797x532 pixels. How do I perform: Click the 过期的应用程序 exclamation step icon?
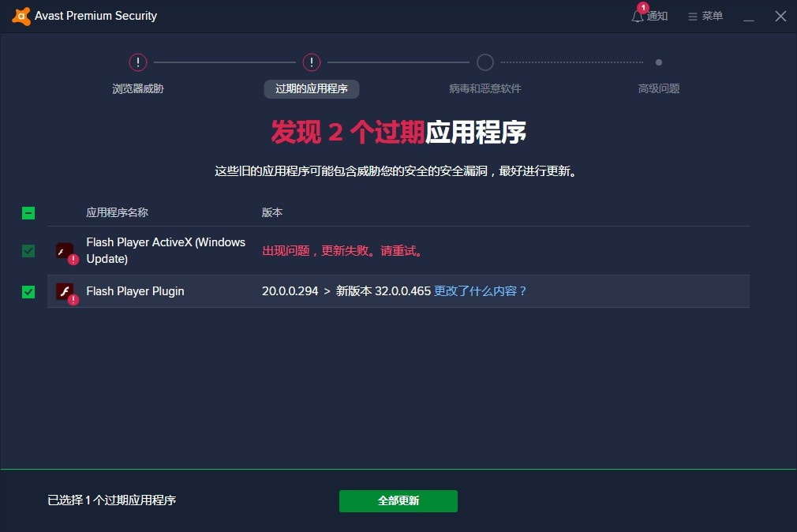click(x=311, y=62)
